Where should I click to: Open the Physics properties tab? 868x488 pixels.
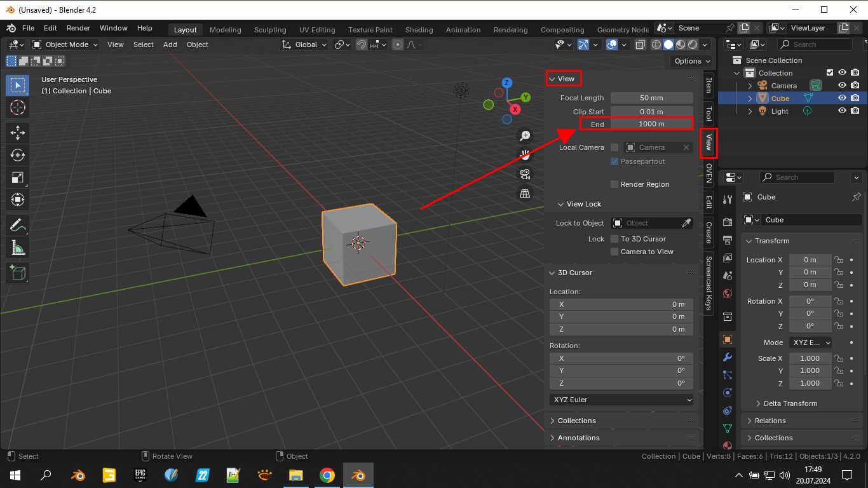pyautogui.click(x=728, y=393)
